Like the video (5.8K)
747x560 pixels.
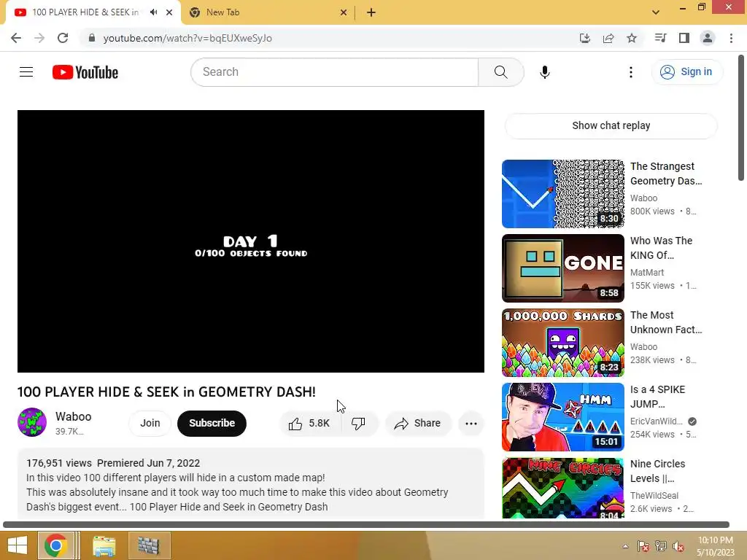(309, 424)
